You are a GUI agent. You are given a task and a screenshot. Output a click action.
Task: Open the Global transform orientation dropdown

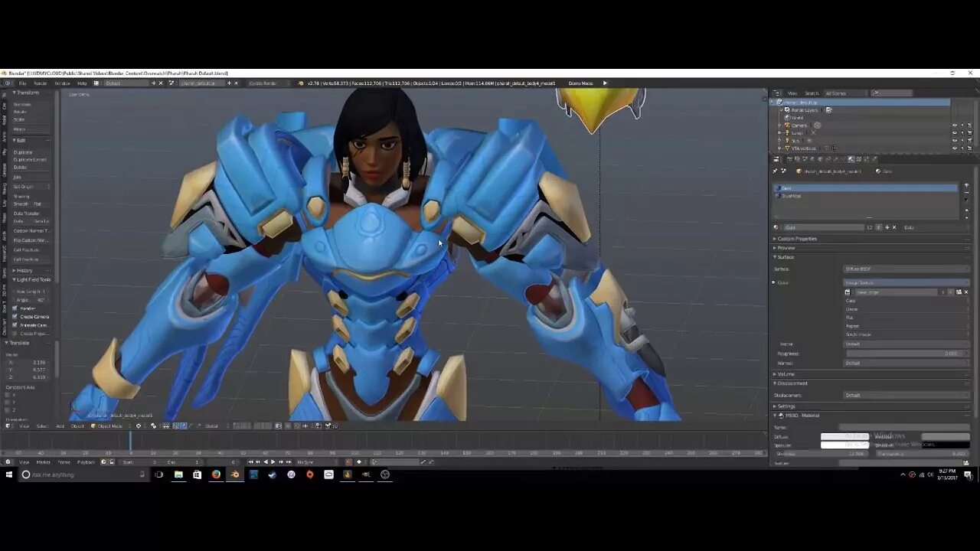point(214,426)
